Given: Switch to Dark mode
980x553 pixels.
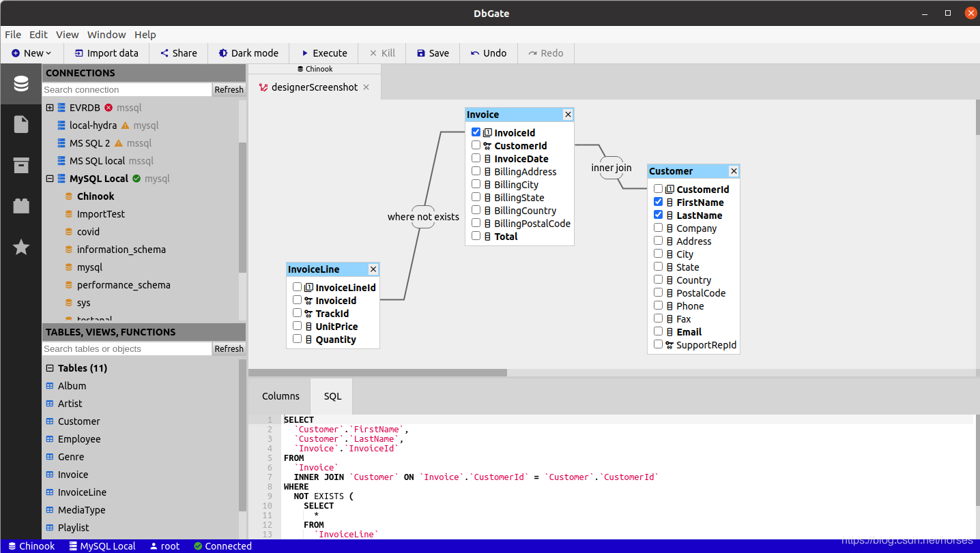Looking at the screenshot, I should coord(248,53).
